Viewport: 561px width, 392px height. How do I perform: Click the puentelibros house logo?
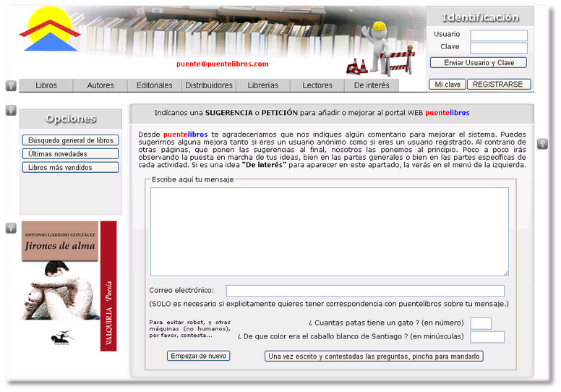coord(50,30)
